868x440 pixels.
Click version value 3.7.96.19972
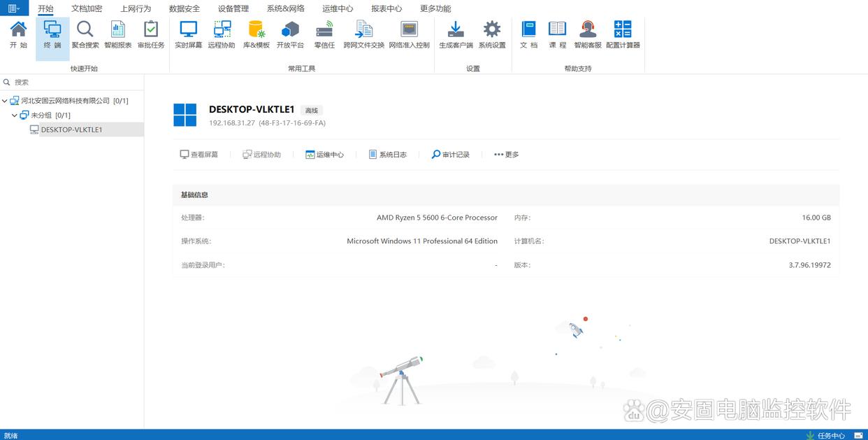(x=809, y=265)
